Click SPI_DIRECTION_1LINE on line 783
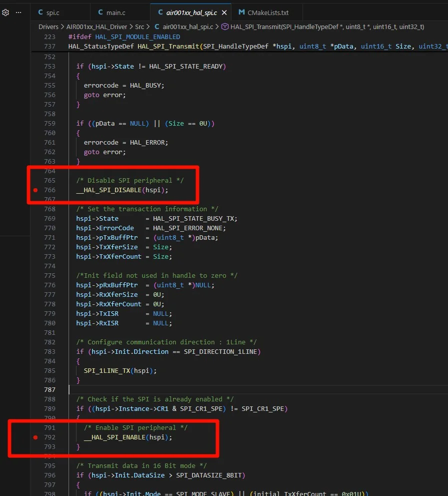 (x=220, y=352)
